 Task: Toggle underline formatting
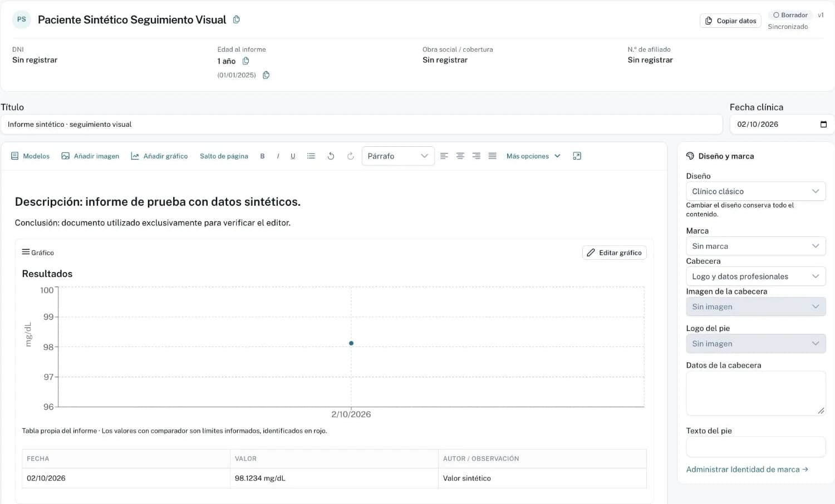point(293,156)
